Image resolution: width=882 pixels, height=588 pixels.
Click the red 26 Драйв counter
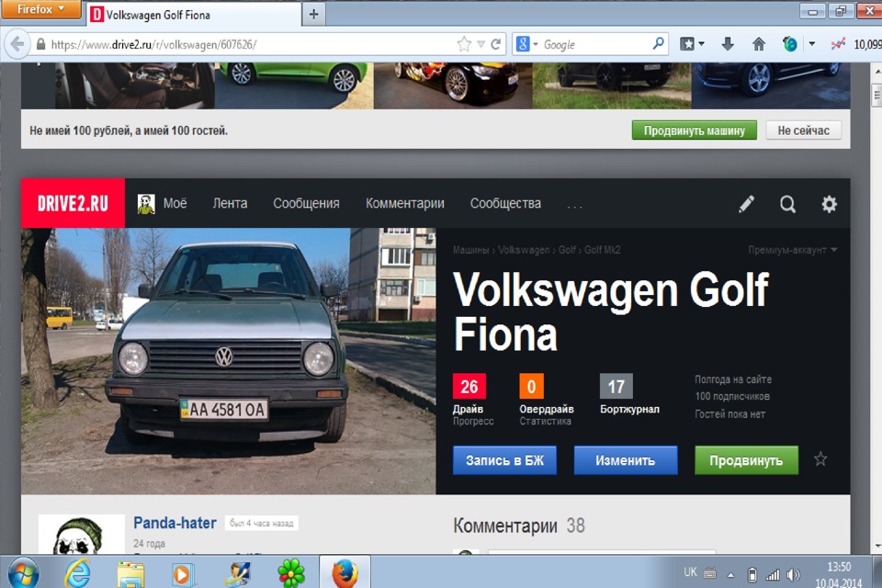tap(469, 387)
